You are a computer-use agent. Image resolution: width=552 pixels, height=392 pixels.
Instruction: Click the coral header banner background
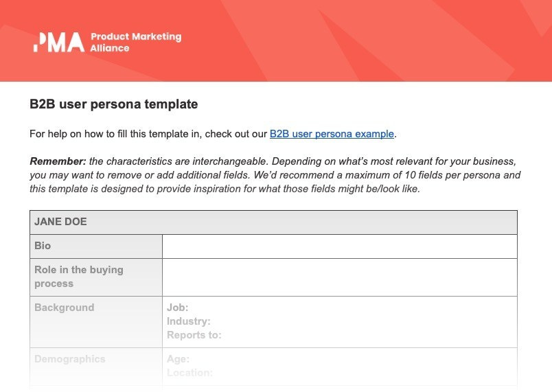[x=352, y=41]
